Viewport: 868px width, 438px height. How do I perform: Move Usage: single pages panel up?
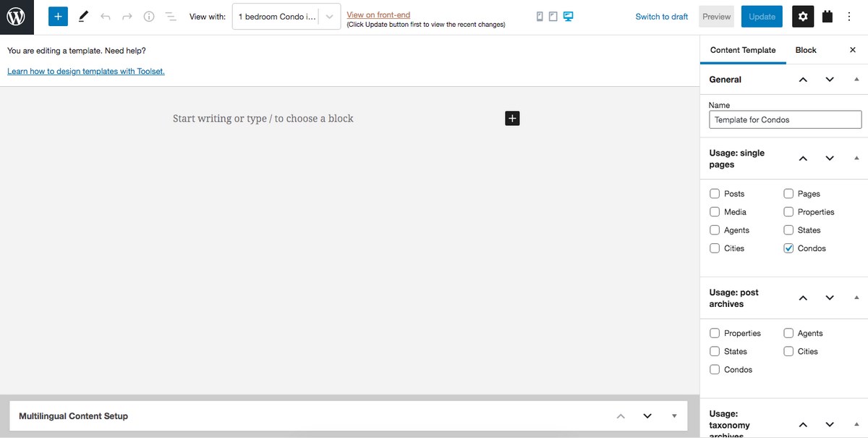[x=803, y=159]
